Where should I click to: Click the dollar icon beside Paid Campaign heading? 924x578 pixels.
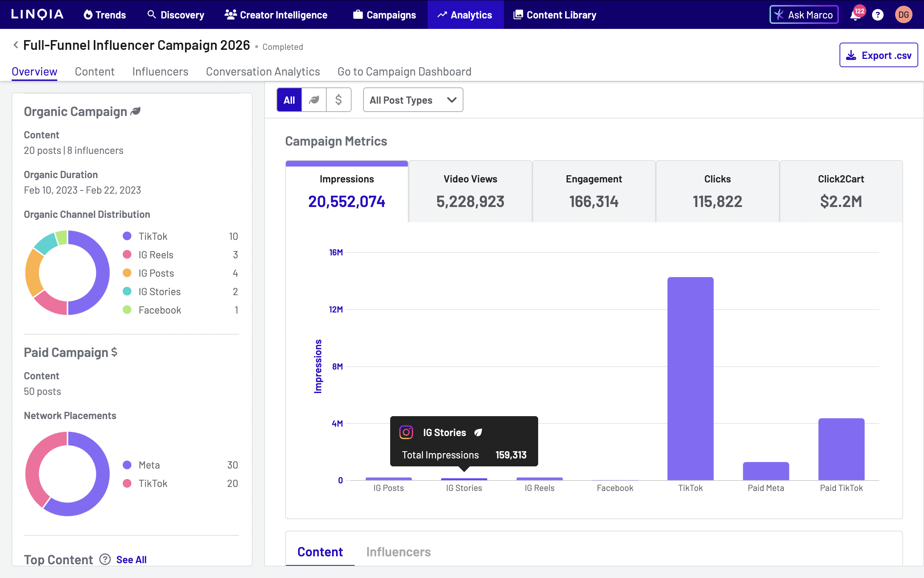pos(114,352)
